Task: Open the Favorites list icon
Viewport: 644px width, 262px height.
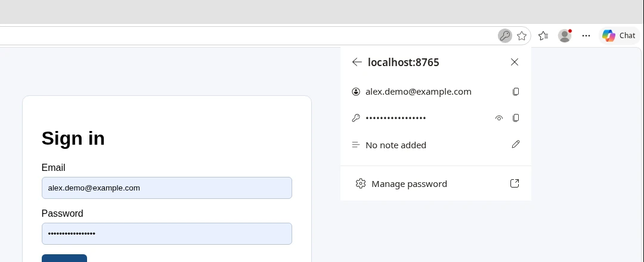Action: [543, 36]
